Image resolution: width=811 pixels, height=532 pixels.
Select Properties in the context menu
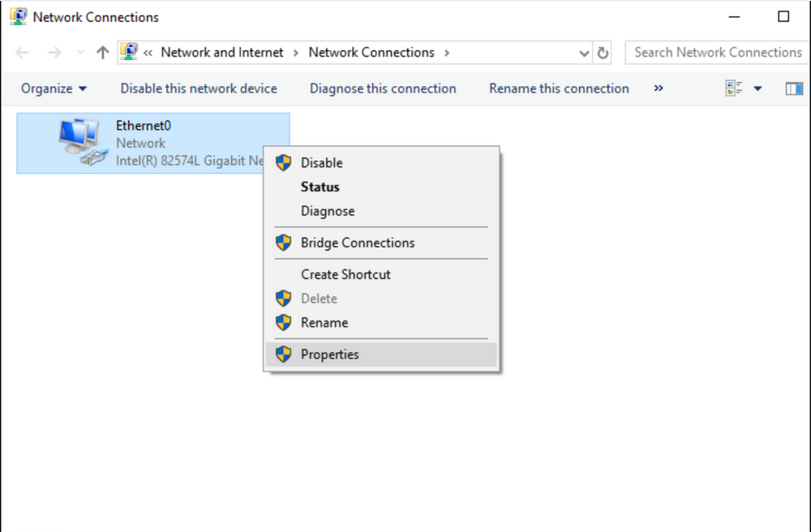point(329,354)
